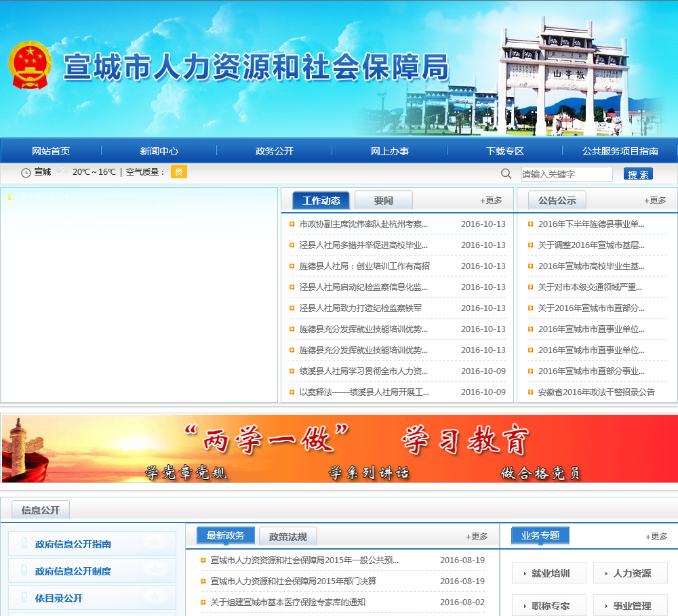This screenshot has height=616, width=678.
Task: Switch to the 工作动态 tab
Action: tap(321, 201)
